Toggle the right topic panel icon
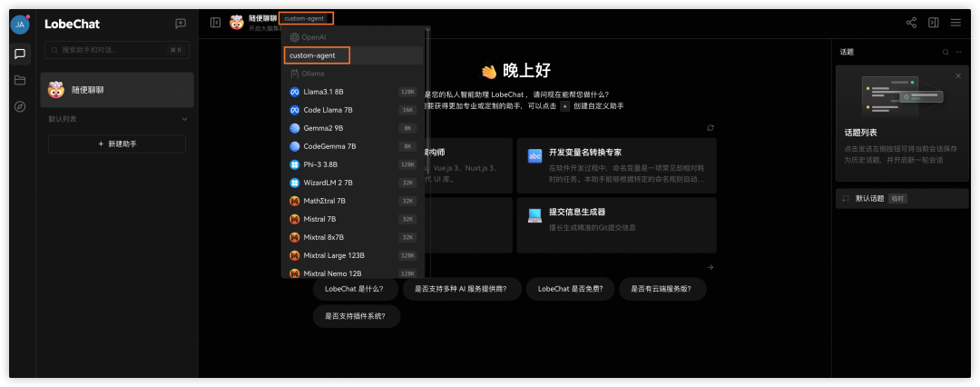Viewport: 980px width, 387px height. 933,23
